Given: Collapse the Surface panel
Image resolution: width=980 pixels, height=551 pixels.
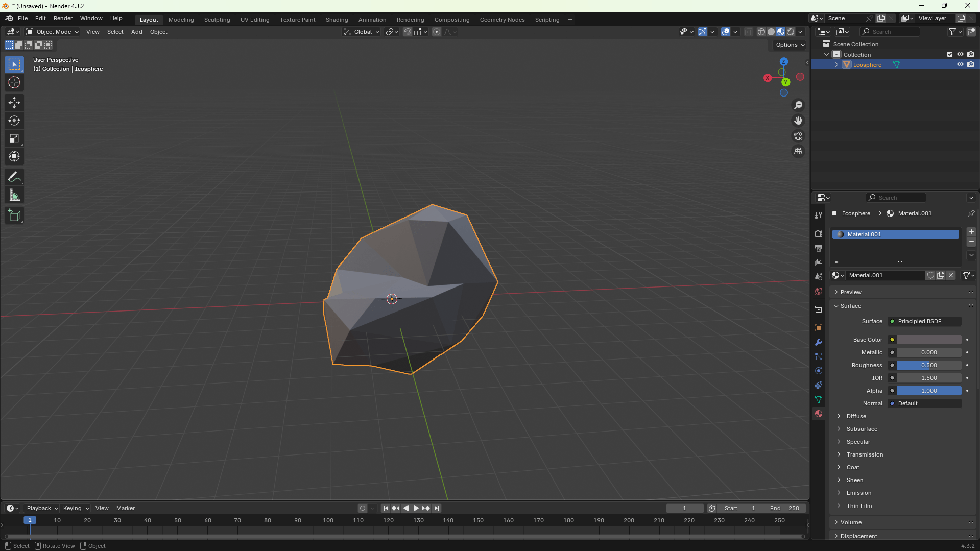Looking at the screenshot, I should click(851, 306).
